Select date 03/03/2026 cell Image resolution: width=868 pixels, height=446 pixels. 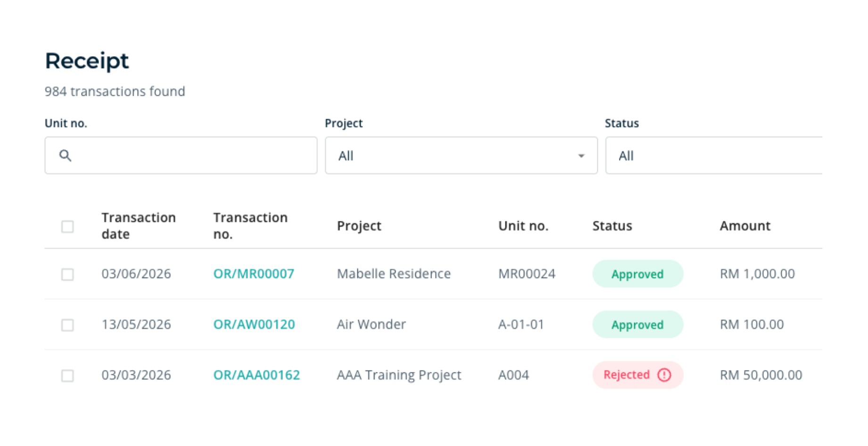pos(136,375)
